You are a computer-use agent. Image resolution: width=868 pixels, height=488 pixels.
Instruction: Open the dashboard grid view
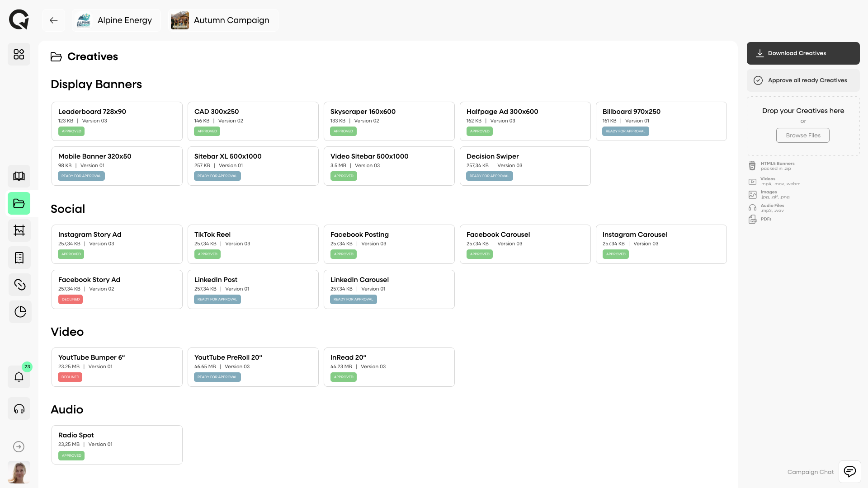19,54
